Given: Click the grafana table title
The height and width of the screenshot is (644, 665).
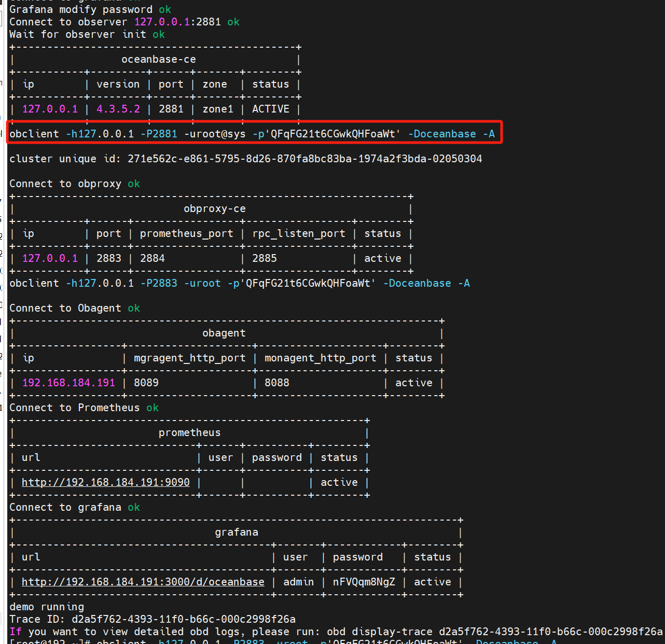Looking at the screenshot, I should click(x=237, y=532).
